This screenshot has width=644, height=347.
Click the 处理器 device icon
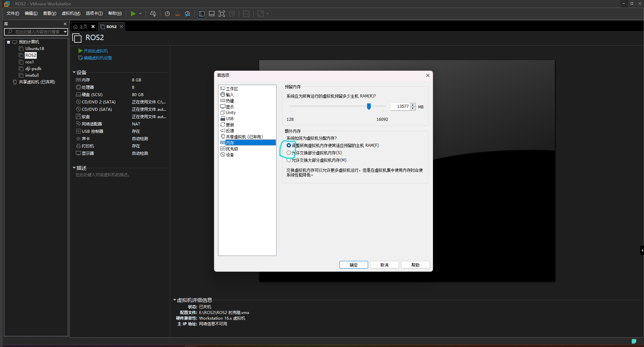(78, 87)
